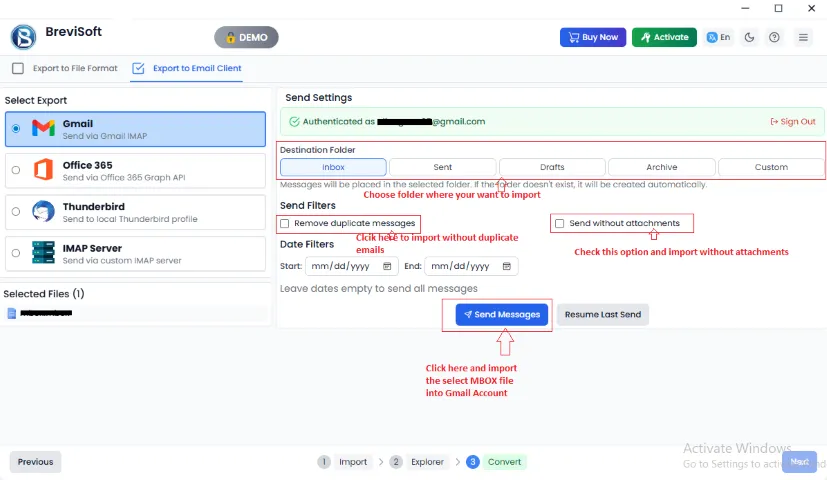This screenshot has width=827, height=480.
Task: Enable Remove duplicate messages checkbox
Action: click(285, 224)
